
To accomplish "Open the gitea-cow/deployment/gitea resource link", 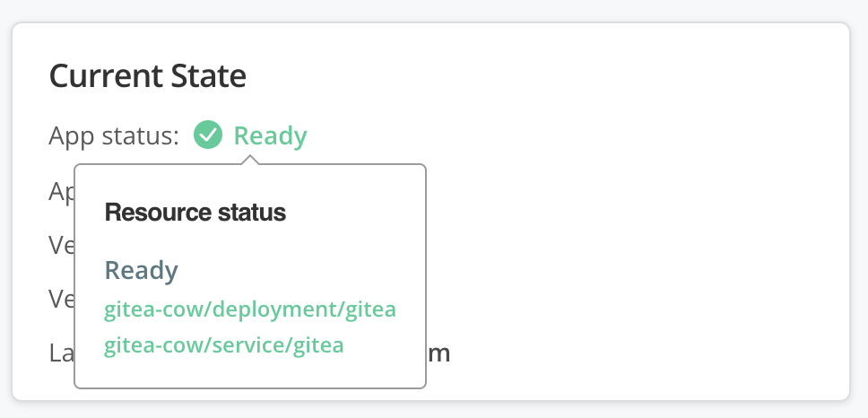I will tap(250, 309).
